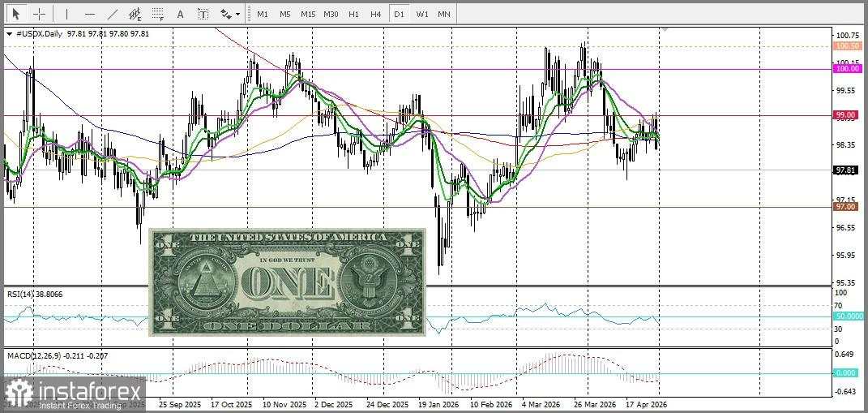This screenshot has height=413, width=868.
Task: Pick the horizontal line drawing tool
Action: 90,14
